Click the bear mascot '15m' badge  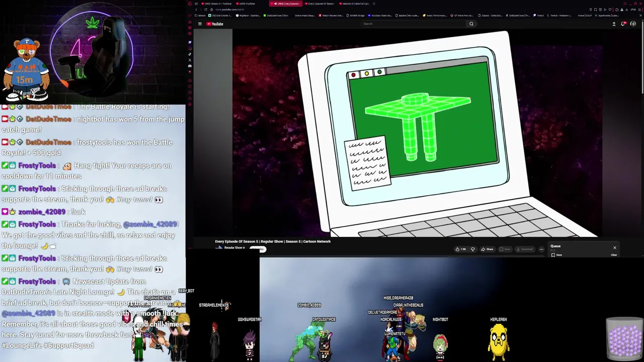point(24,79)
